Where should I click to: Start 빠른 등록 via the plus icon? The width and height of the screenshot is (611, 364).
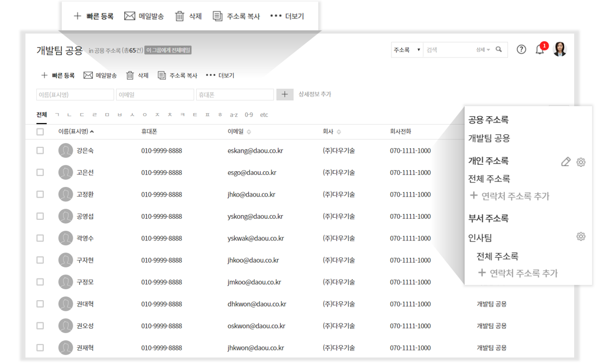click(x=44, y=75)
